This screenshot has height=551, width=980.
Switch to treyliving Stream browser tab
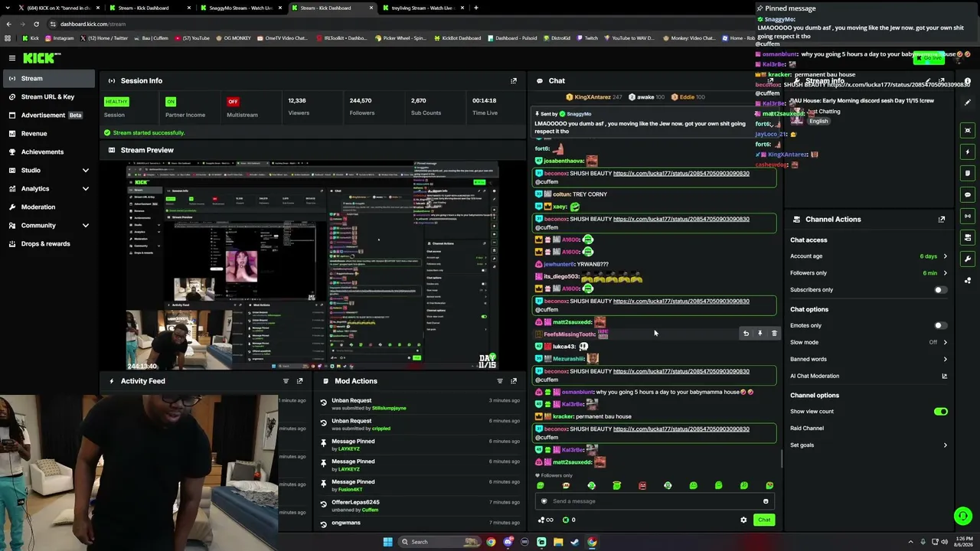[422, 8]
